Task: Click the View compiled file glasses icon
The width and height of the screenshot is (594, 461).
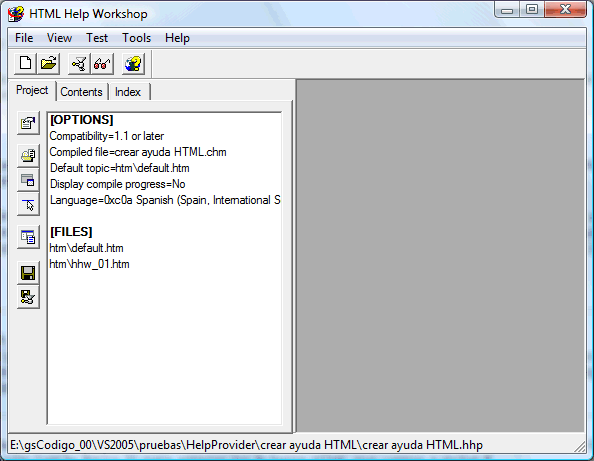Action: (x=102, y=63)
